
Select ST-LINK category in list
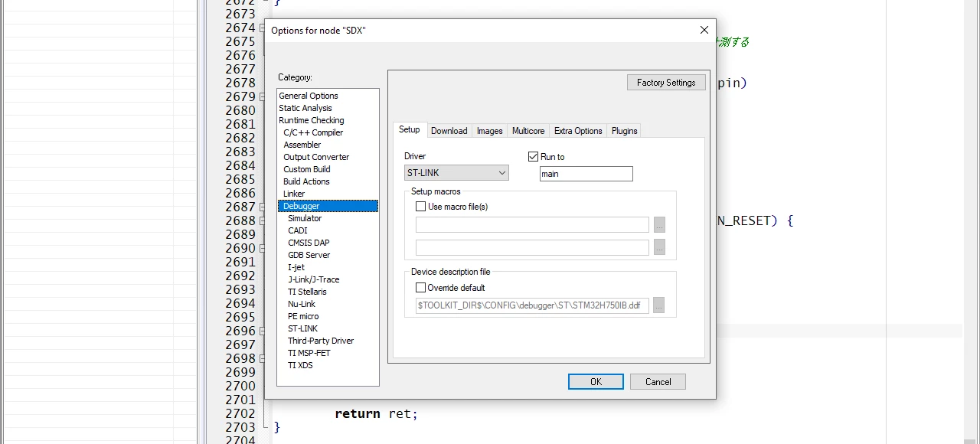pos(303,328)
